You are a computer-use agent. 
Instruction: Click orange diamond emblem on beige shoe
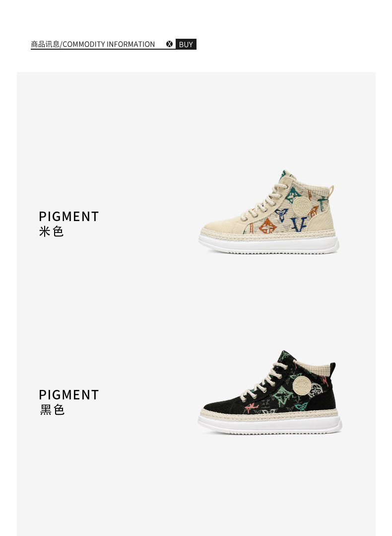click(x=267, y=227)
